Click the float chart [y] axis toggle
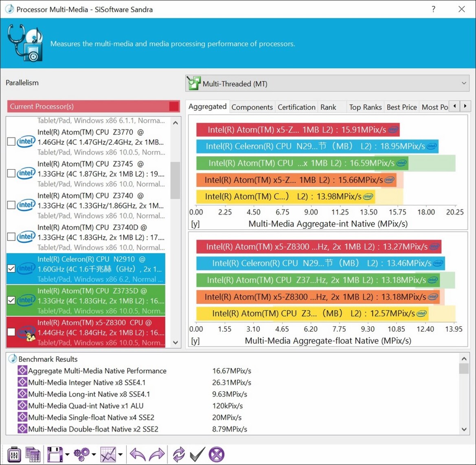This screenshot has width=476, height=465. click(x=195, y=341)
